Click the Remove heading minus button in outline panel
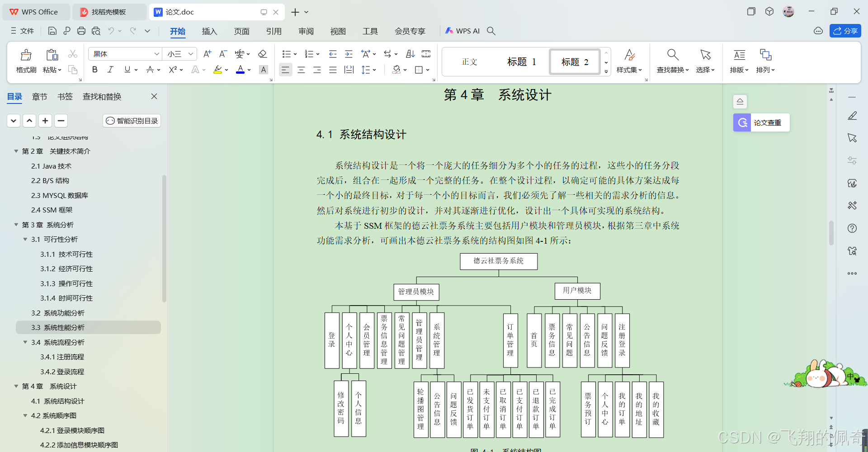The width and height of the screenshot is (868, 452). [x=61, y=121]
